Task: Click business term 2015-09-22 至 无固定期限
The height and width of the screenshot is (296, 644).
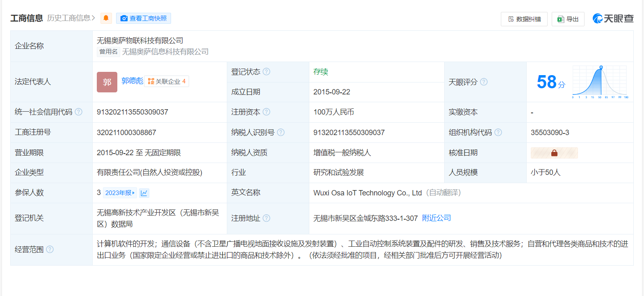Action: [139, 153]
